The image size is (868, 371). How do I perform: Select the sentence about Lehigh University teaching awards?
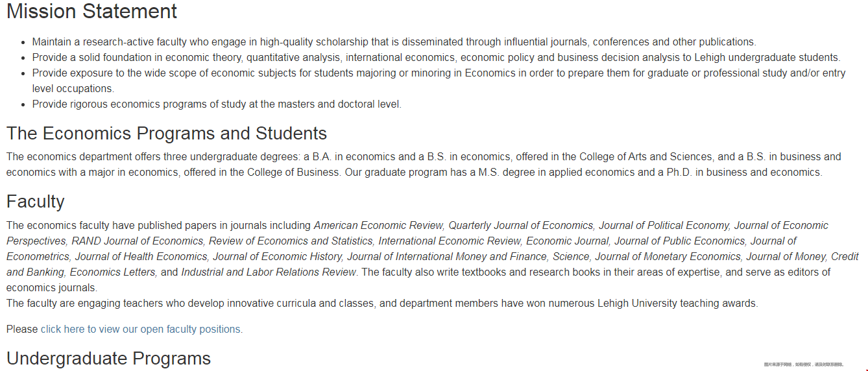[382, 303]
